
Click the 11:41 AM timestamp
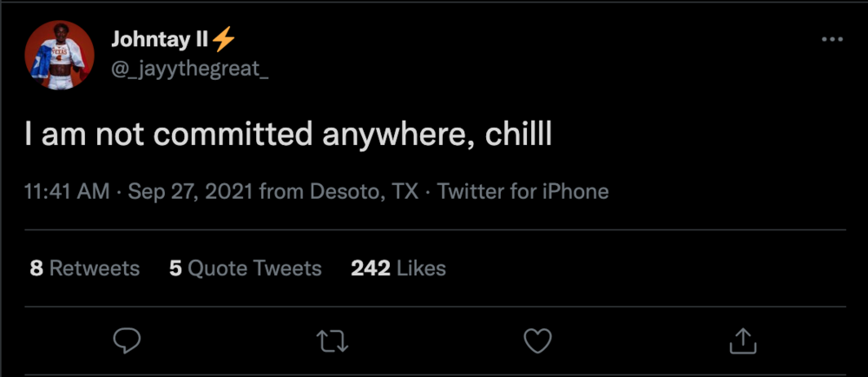[68, 192]
